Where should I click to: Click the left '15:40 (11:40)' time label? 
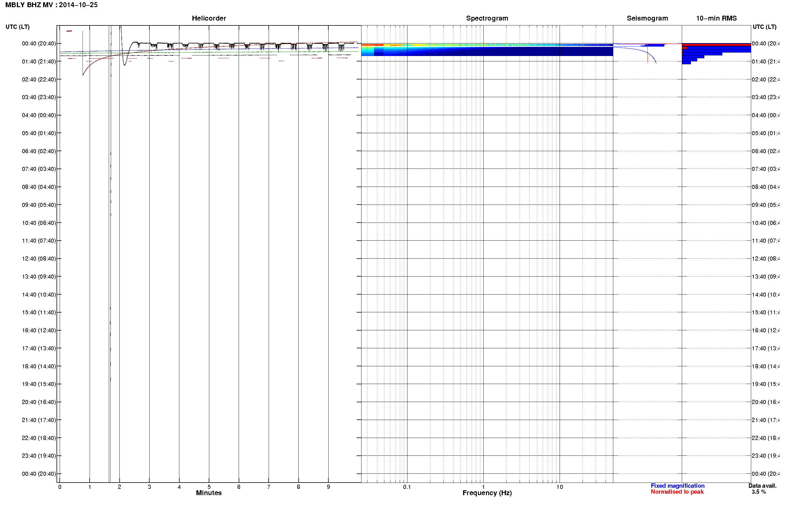tap(39, 313)
